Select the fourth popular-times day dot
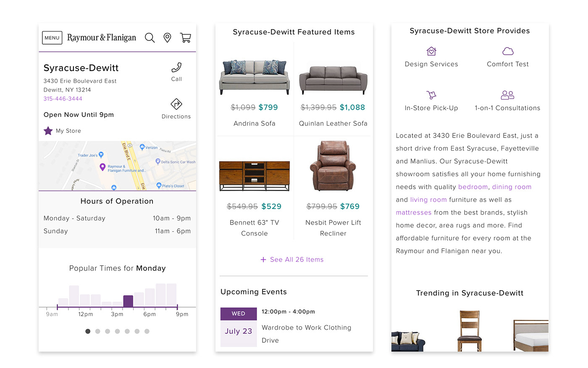Screen dimensions: 588x368 click(118, 331)
